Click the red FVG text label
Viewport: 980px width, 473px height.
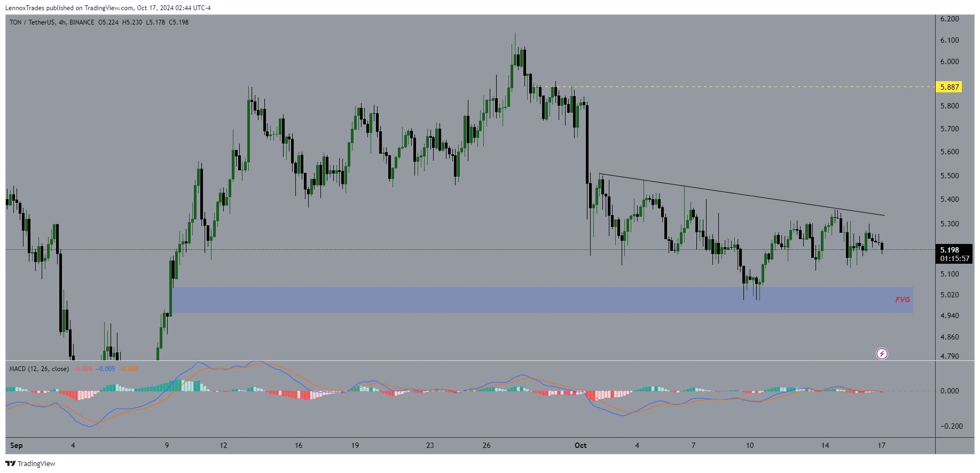903,299
